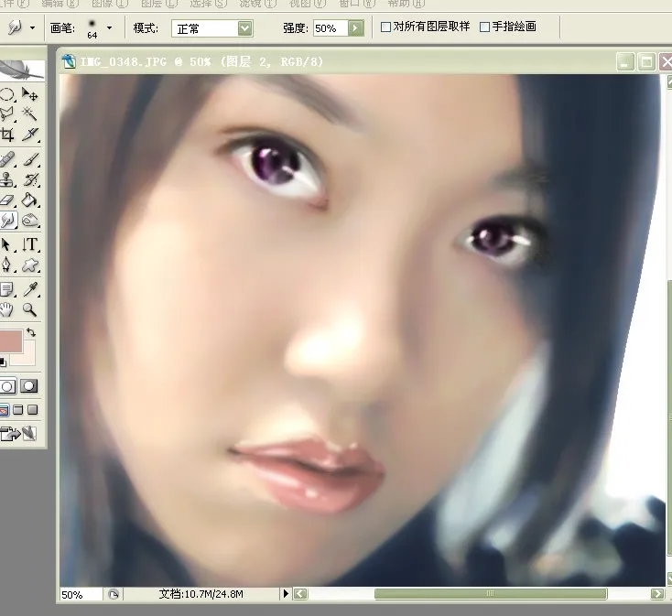Open the status bar info flyout arrow
Viewport: 672px width, 616px height.
point(285,594)
